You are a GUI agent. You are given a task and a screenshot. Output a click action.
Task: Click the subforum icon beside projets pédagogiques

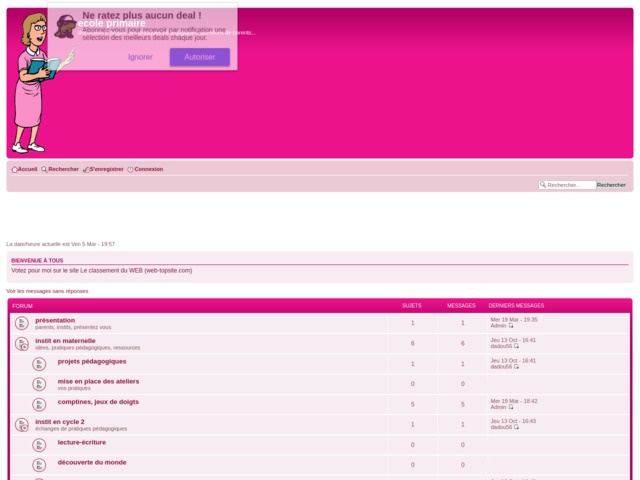pyautogui.click(x=39, y=363)
